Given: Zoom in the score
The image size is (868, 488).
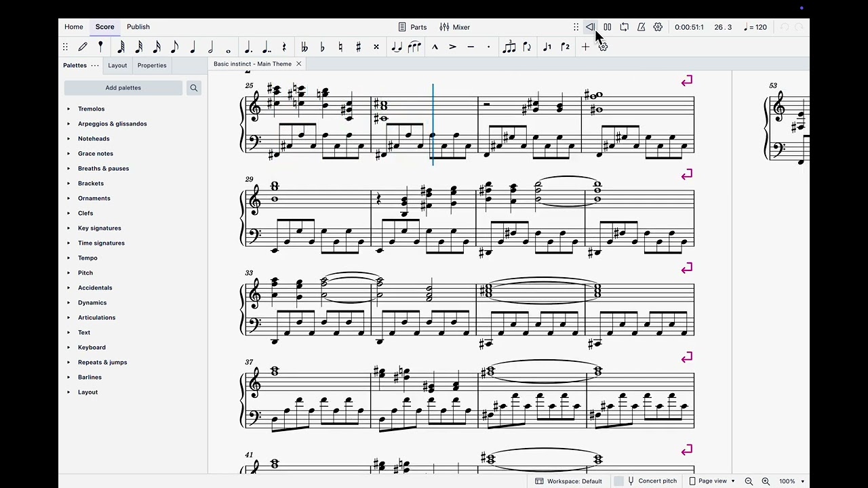Looking at the screenshot, I should [x=766, y=481].
